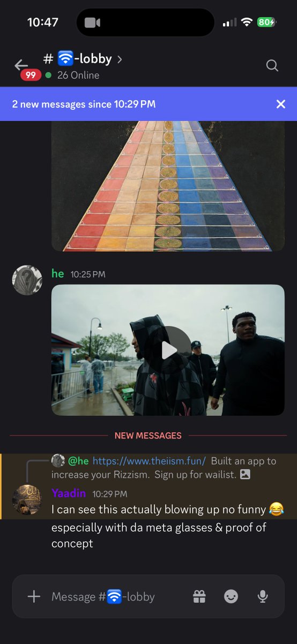Tap the 99 unread badge
Screen dimensions: 297x644
(x=31, y=75)
